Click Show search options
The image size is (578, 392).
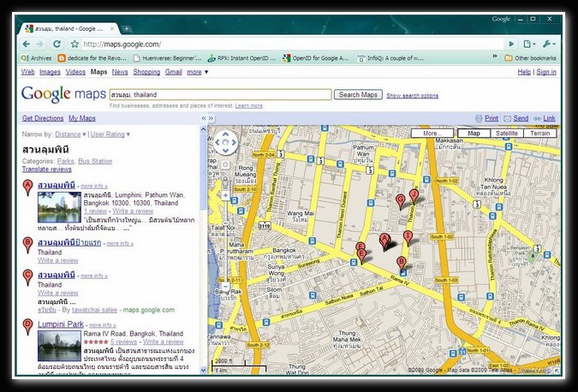(412, 95)
